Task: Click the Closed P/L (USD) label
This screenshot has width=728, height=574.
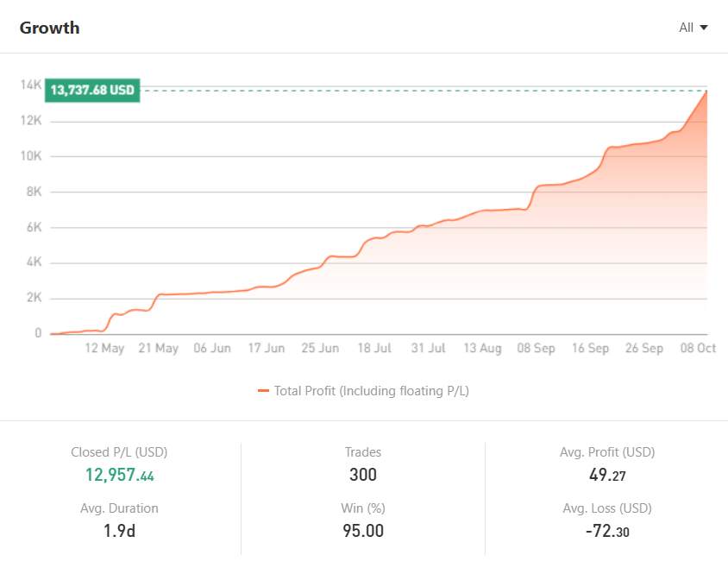Action: click(119, 451)
